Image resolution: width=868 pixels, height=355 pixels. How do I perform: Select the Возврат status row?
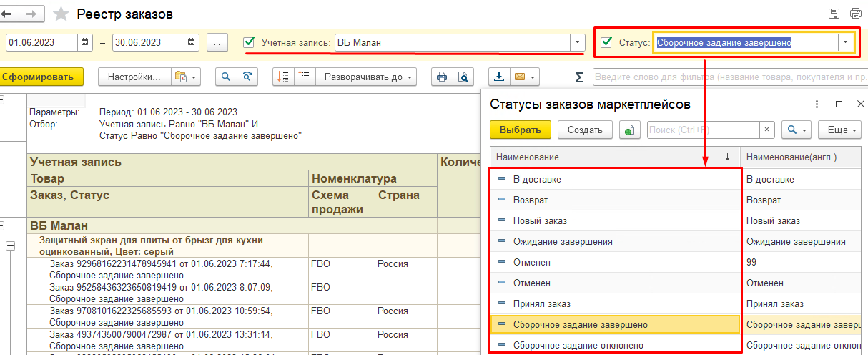click(x=615, y=200)
